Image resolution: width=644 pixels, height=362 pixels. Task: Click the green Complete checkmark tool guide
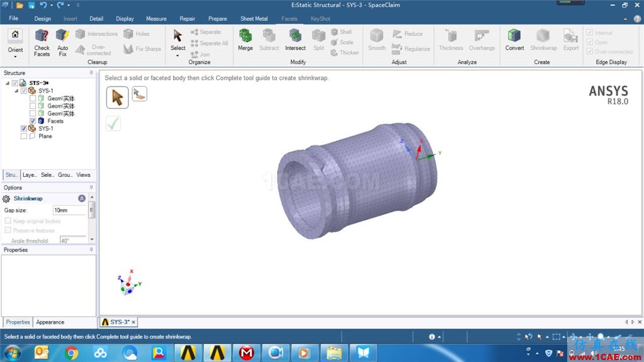pos(113,123)
